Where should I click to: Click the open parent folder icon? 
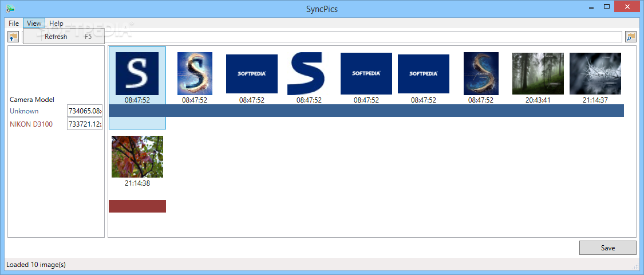[13, 37]
